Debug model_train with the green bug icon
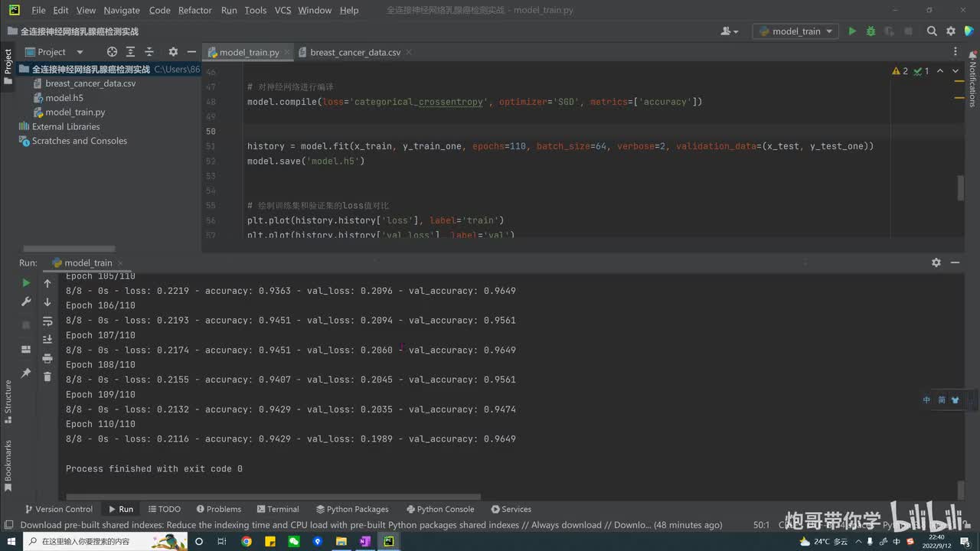 (871, 31)
